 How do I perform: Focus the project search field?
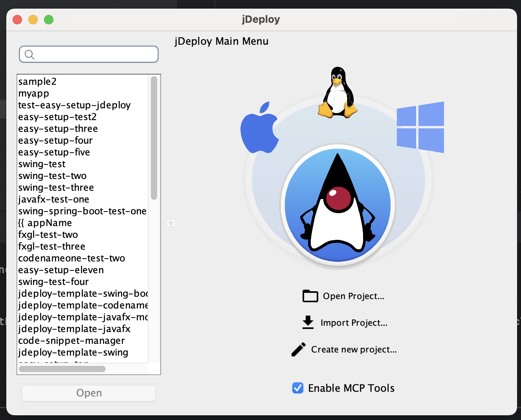tap(89, 54)
